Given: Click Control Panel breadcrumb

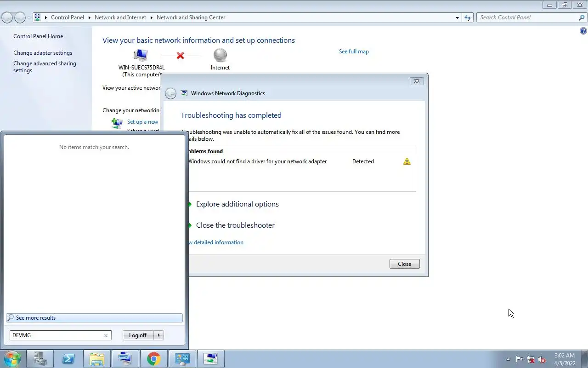Looking at the screenshot, I should coord(68,17).
